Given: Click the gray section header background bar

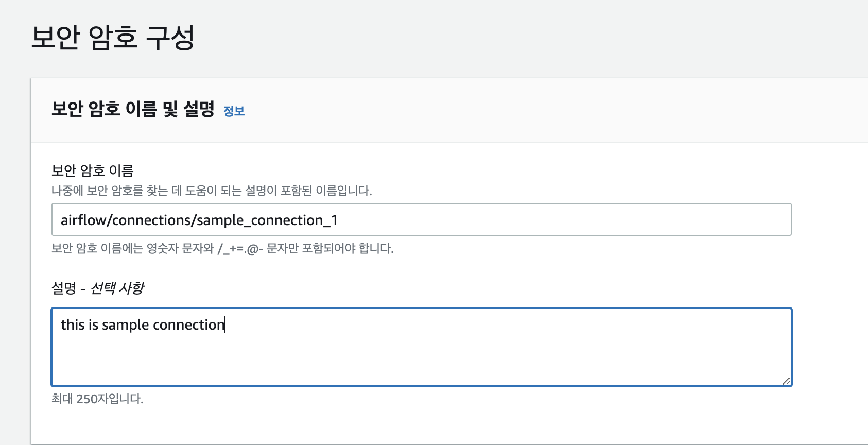Looking at the screenshot, I should click(x=515, y=109).
